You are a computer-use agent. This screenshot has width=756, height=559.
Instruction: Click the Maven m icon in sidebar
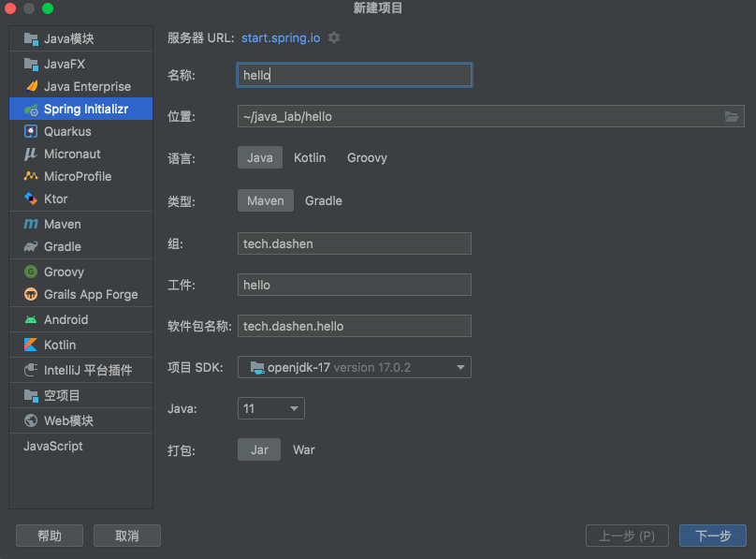pos(31,225)
